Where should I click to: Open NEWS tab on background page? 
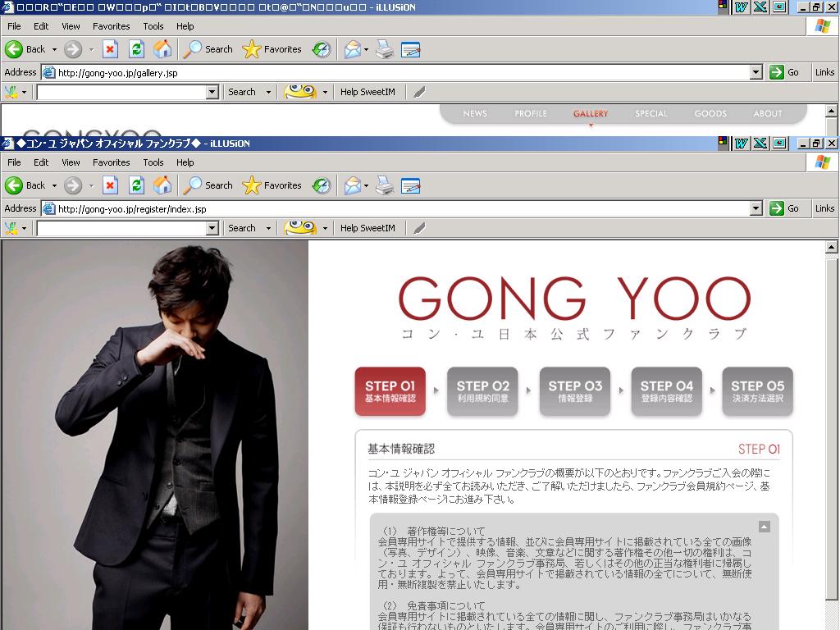475,113
